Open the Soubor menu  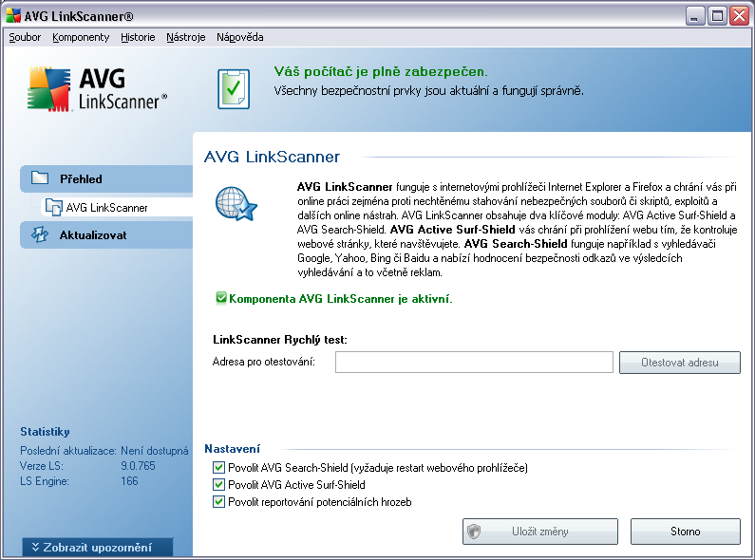[25, 37]
